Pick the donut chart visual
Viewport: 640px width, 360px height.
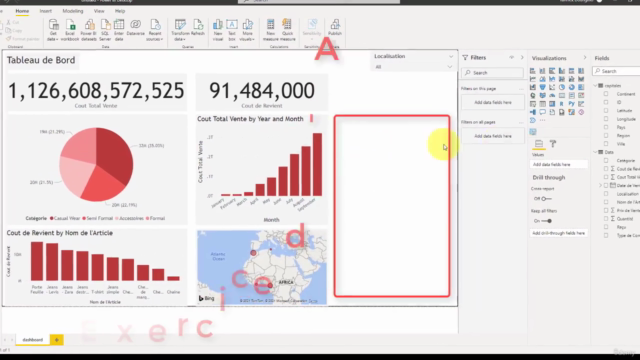click(x=571, y=87)
